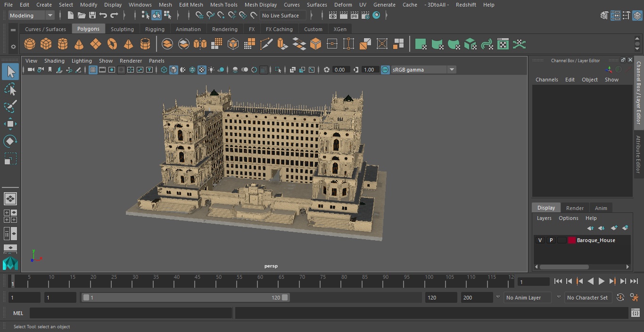Screen dimensions: 644x332
Task: Open the UV checker texture editor icon
Action: point(503,44)
